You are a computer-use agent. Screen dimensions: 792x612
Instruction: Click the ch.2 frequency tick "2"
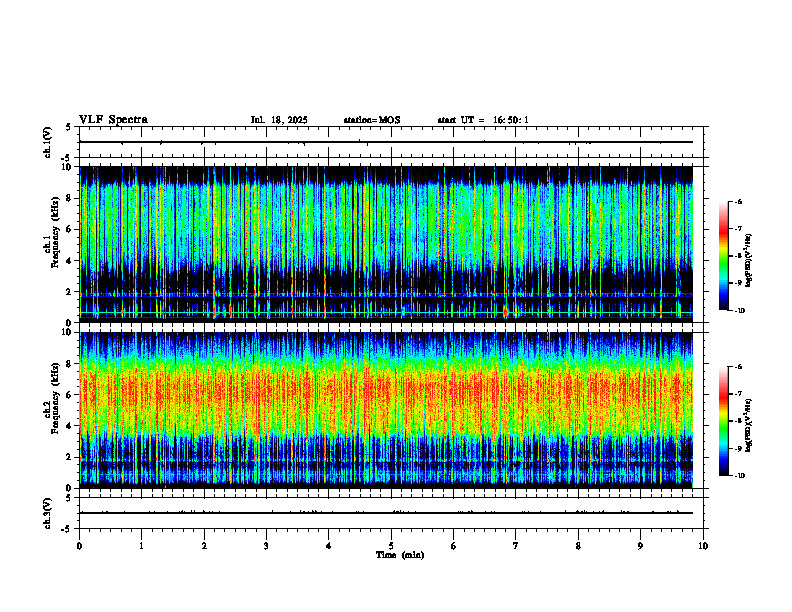tap(70, 457)
